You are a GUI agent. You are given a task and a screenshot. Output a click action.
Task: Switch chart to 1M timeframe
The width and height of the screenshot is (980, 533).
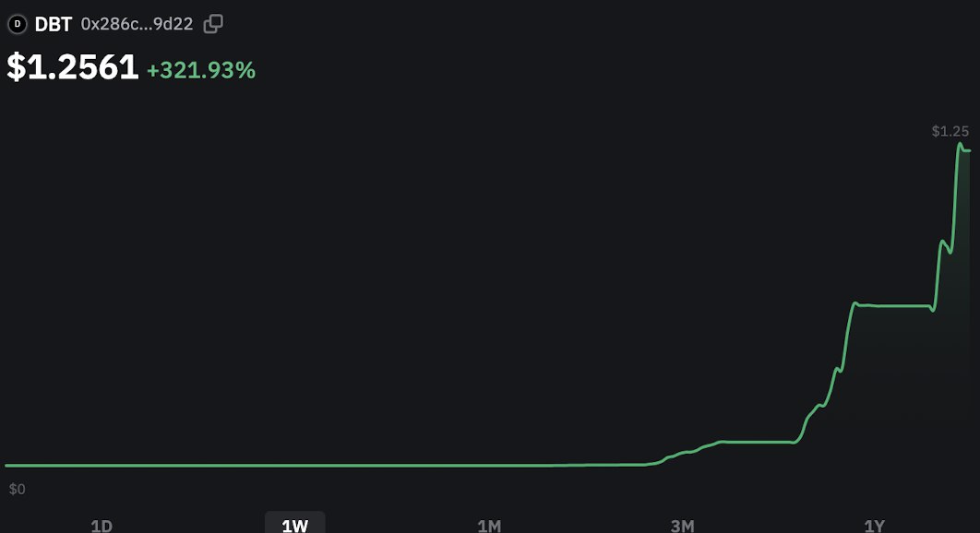489,525
